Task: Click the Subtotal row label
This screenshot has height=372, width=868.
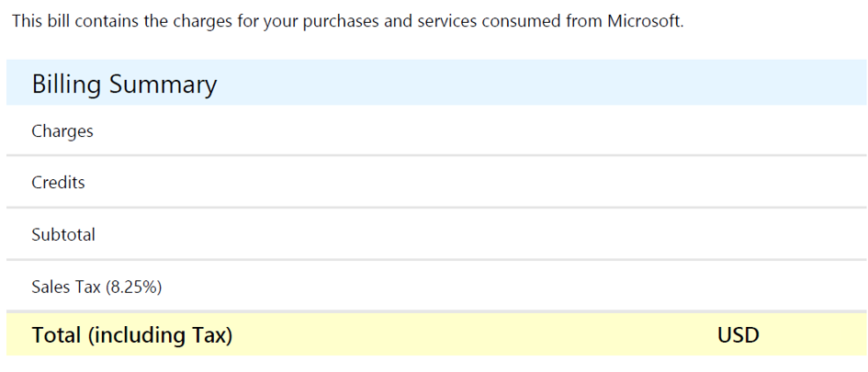Action: point(63,235)
